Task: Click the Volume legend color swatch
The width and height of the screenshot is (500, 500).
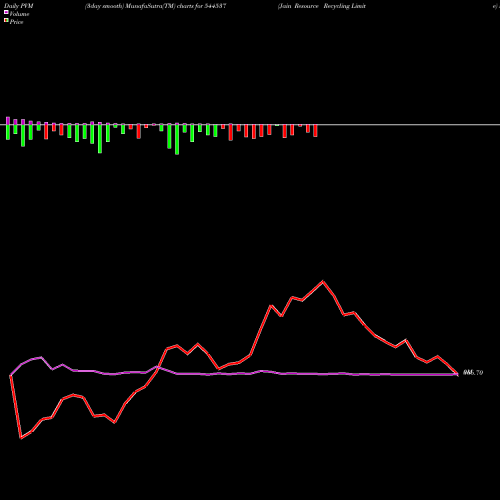Action: [6, 12]
